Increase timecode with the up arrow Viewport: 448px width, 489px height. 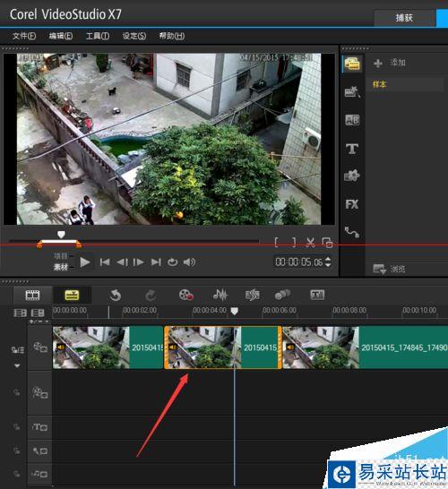pyautogui.click(x=328, y=259)
